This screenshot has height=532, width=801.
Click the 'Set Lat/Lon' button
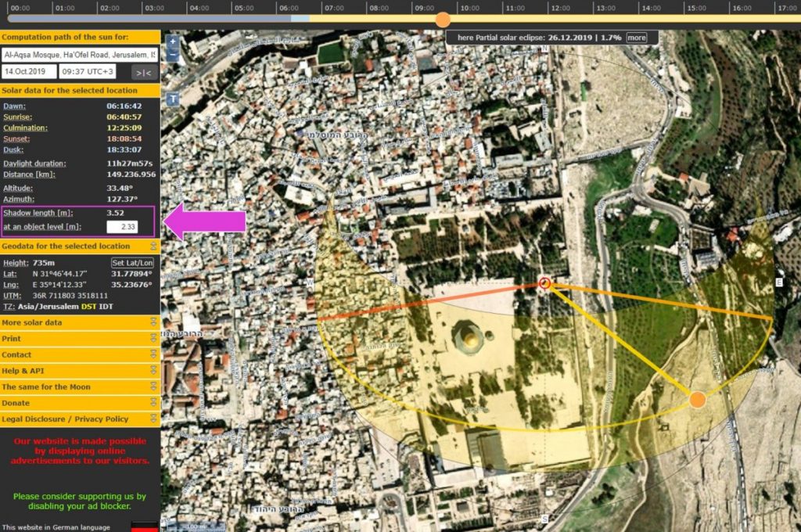click(x=134, y=263)
